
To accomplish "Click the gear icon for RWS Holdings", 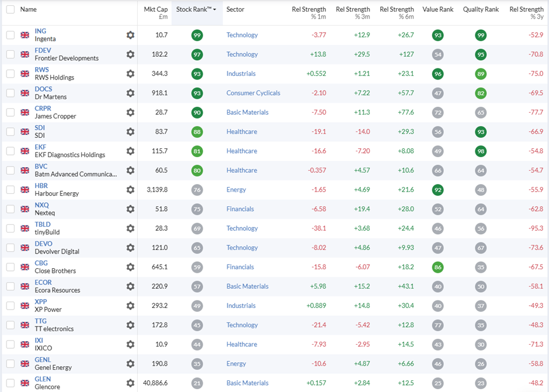I will (x=130, y=74).
